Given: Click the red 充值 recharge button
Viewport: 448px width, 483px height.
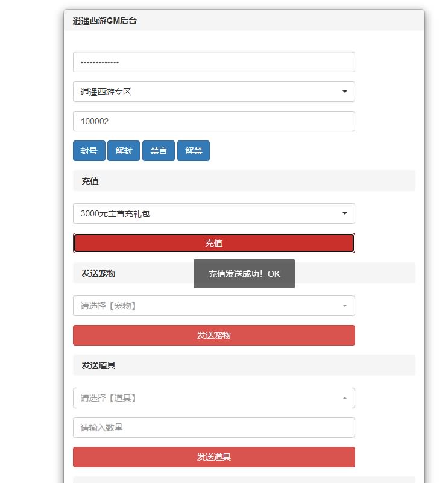Looking at the screenshot, I should 214,243.
